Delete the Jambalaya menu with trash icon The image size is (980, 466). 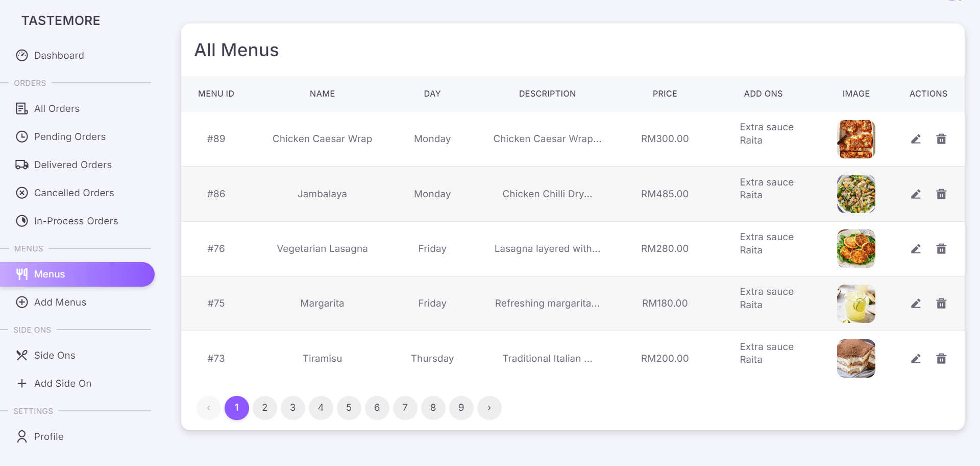[x=941, y=194]
